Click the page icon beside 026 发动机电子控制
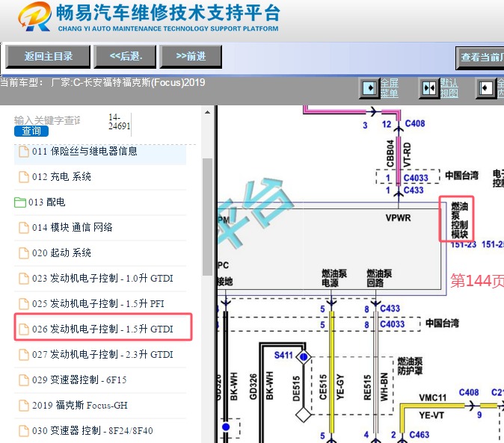The height and width of the screenshot is (443, 504). coord(23,329)
